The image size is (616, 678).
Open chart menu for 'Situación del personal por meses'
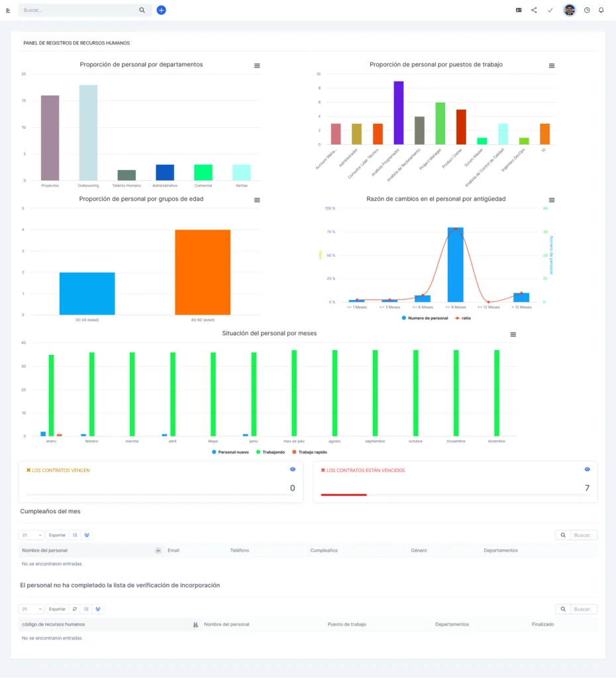(x=513, y=334)
